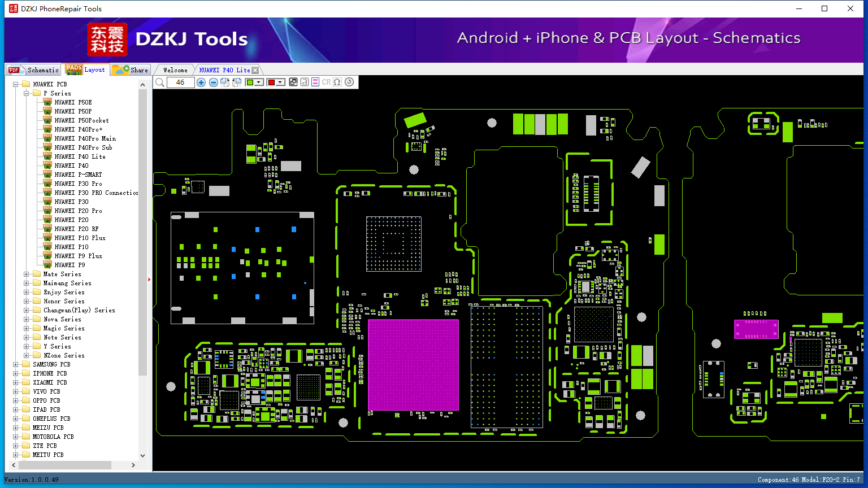Image resolution: width=868 pixels, height=488 pixels.
Task: Click the folder icon of VIVO PCB
Action: coord(26,391)
